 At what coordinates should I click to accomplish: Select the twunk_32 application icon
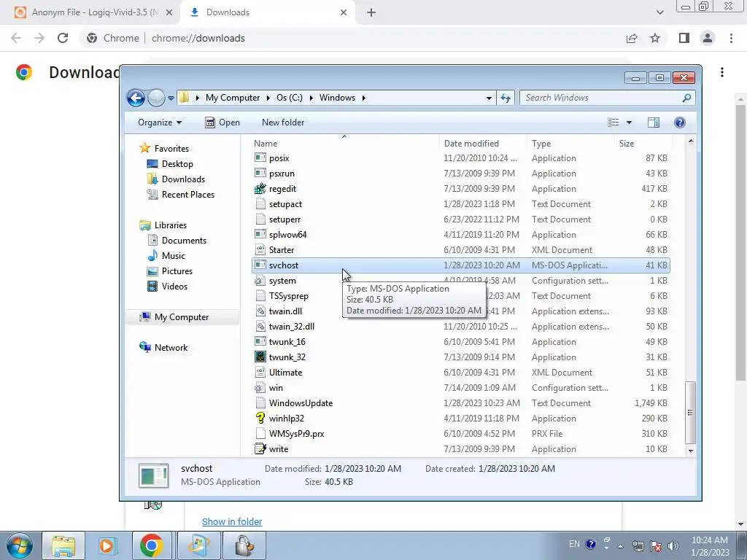click(x=260, y=357)
